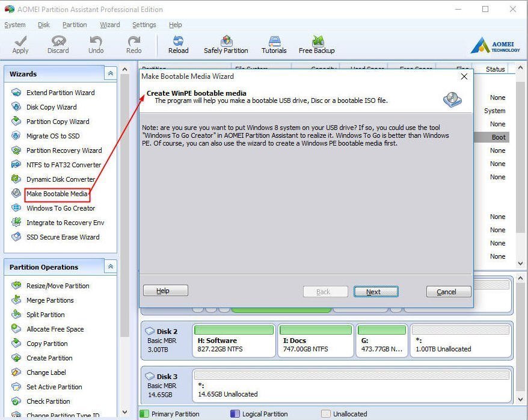
Task: Click the Set Active Partition icon
Action: pos(16,387)
